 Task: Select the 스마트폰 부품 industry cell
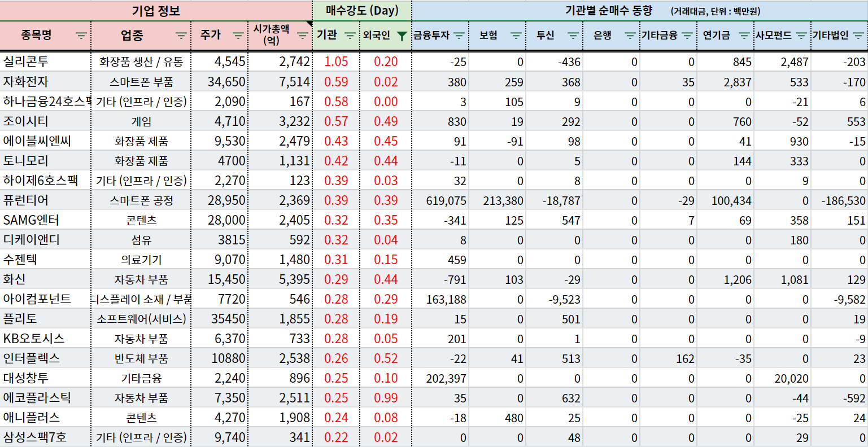(141, 81)
